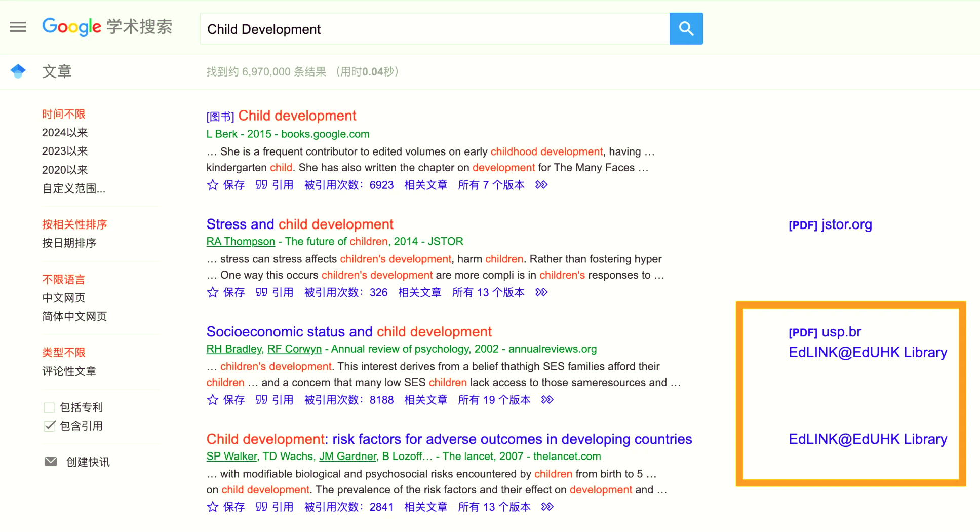Click the blue search magnifier button
Image resolution: width=980 pixels, height=532 pixels.
[x=686, y=29]
